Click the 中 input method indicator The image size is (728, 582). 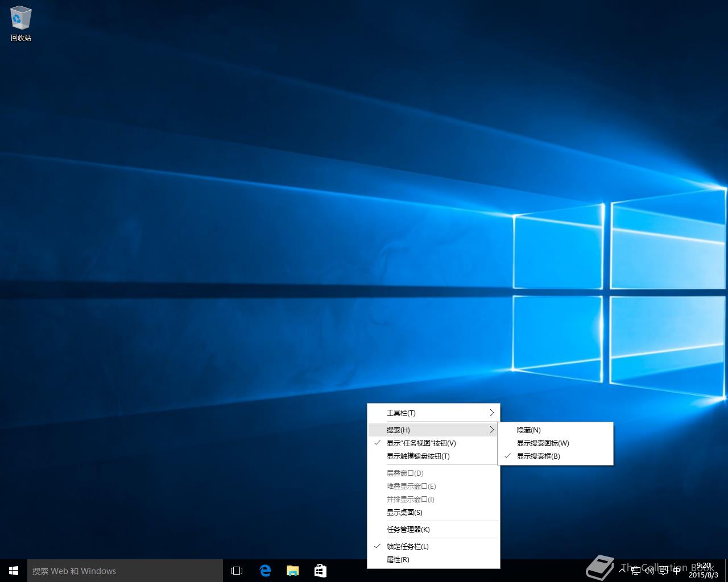[x=677, y=570]
